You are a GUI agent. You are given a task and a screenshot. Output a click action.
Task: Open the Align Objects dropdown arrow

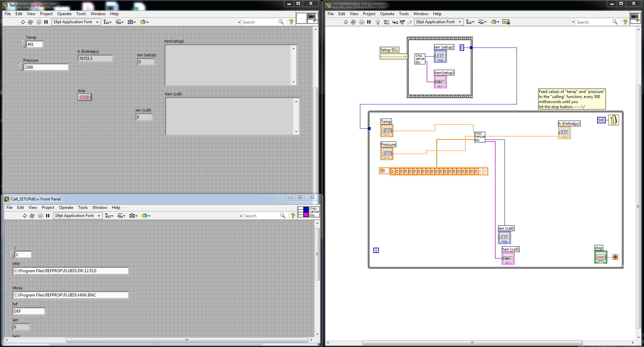point(472,22)
